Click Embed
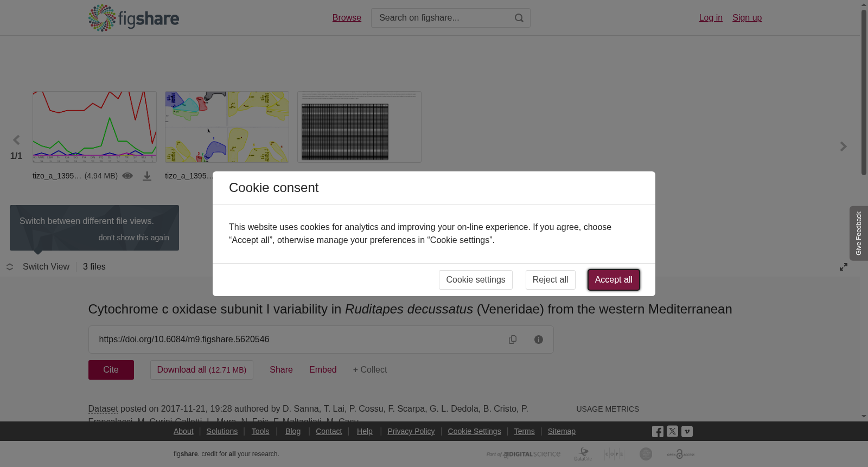The image size is (868, 467). point(323,370)
